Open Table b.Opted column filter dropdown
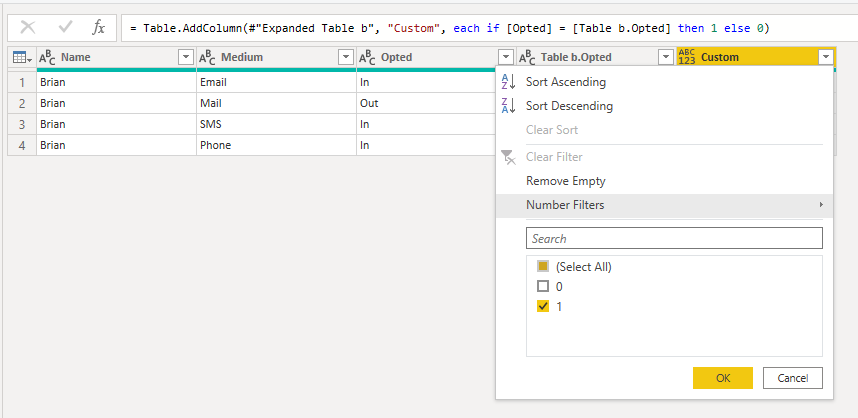The height and width of the screenshot is (418, 858). [x=666, y=57]
